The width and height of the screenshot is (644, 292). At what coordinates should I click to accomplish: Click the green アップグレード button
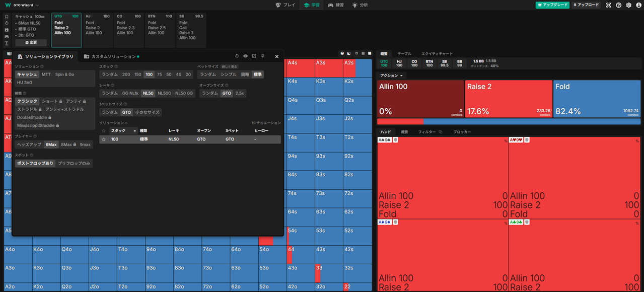pyautogui.click(x=552, y=5)
